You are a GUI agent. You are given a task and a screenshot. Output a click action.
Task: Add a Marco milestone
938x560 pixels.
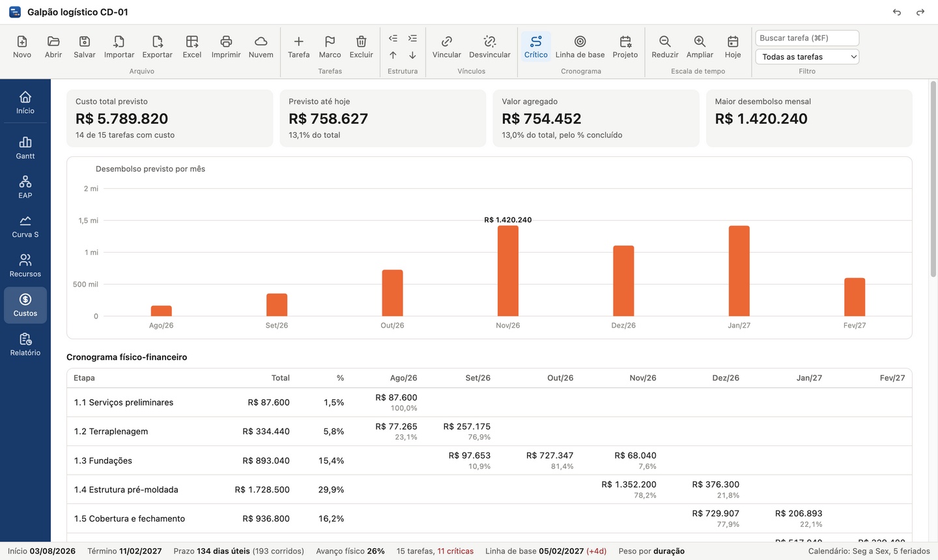coord(330,47)
